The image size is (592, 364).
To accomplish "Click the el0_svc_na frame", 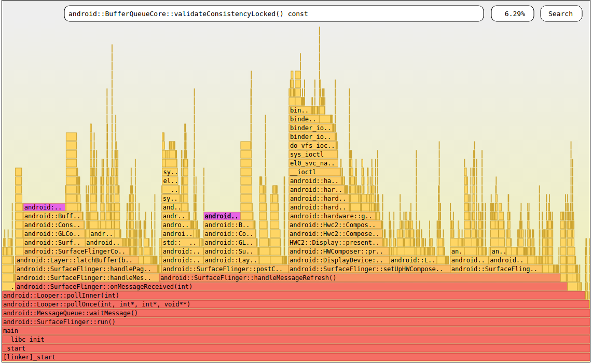I will [313, 163].
